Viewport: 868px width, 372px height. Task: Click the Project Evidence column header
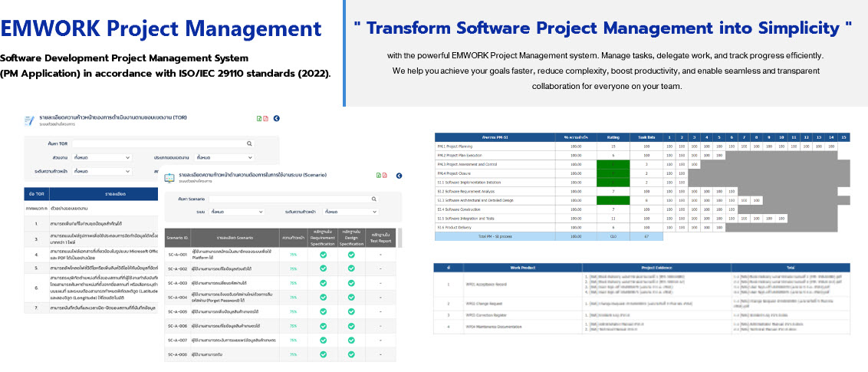tap(656, 268)
